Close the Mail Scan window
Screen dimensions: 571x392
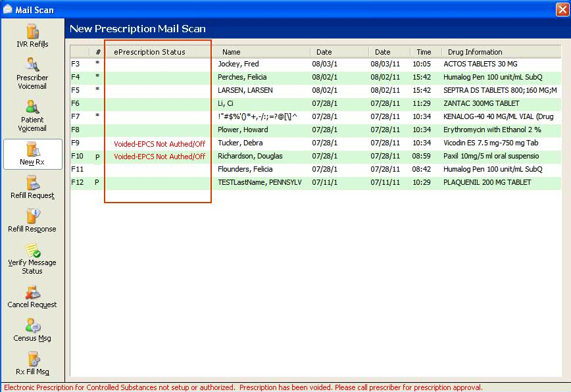click(x=562, y=9)
